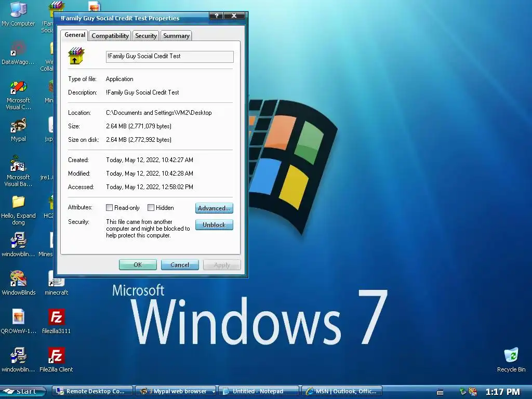The height and width of the screenshot is (399, 532).
Task: Open the DataWagon desktop shortcut
Action: (x=18, y=52)
